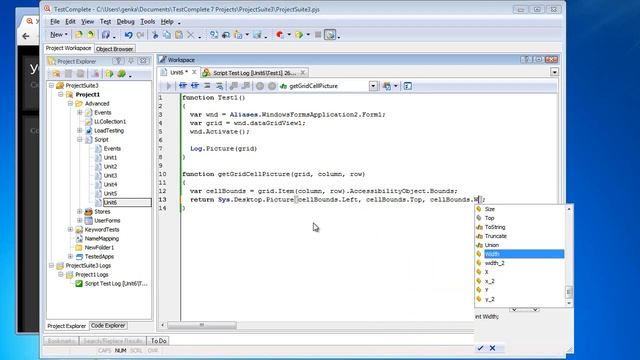Image resolution: width=640 pixels, height=360 pixels.
Task: Expand the LoadTesting tree node
Action: click(80, 130)
